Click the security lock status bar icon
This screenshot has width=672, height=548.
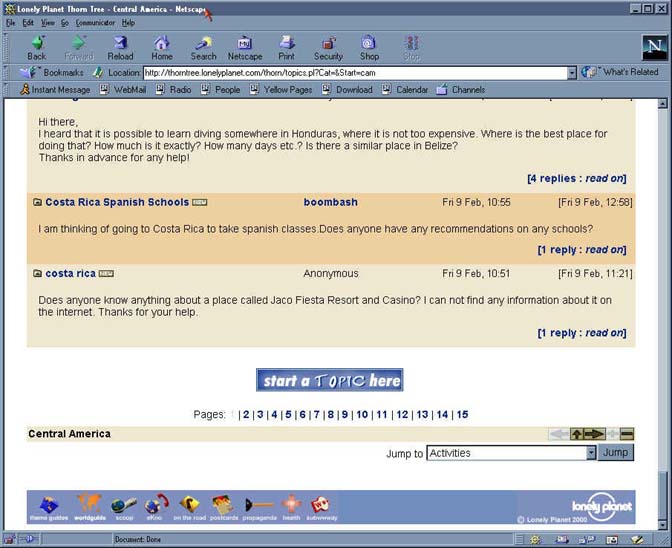(9, 539)
